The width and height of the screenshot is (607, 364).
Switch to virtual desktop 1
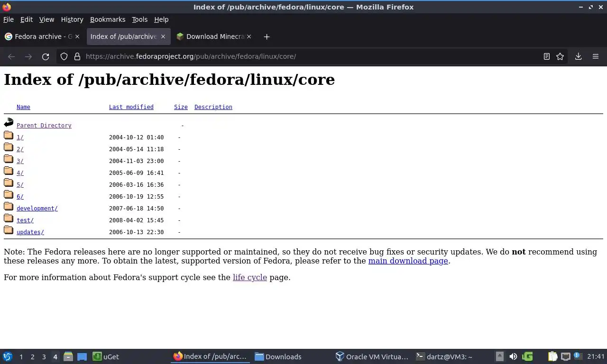(x=21, y=356)
